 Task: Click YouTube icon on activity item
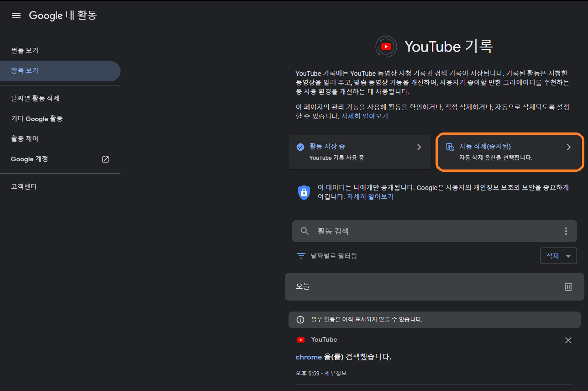tap(301, 340)
